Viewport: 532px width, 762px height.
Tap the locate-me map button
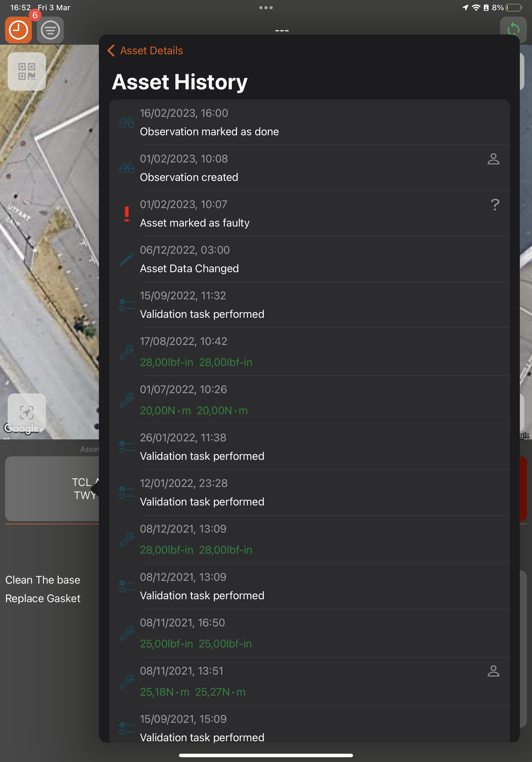26,412
